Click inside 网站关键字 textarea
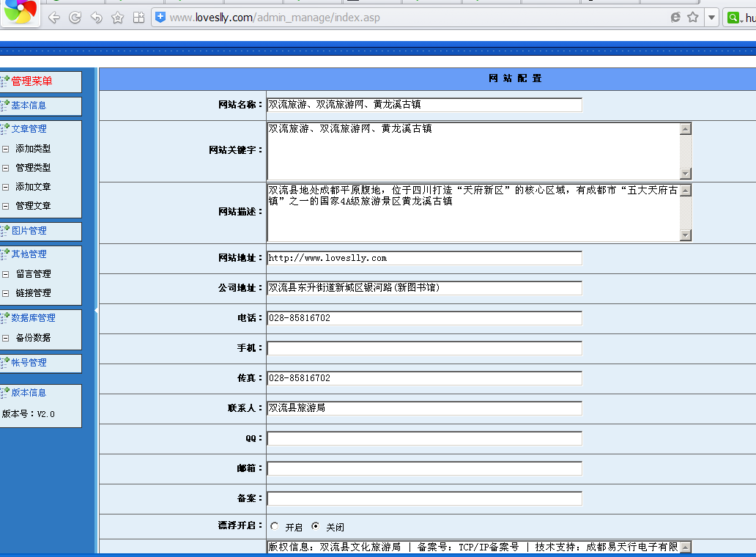This screenshot has width=756, height=557. (473, 151)
